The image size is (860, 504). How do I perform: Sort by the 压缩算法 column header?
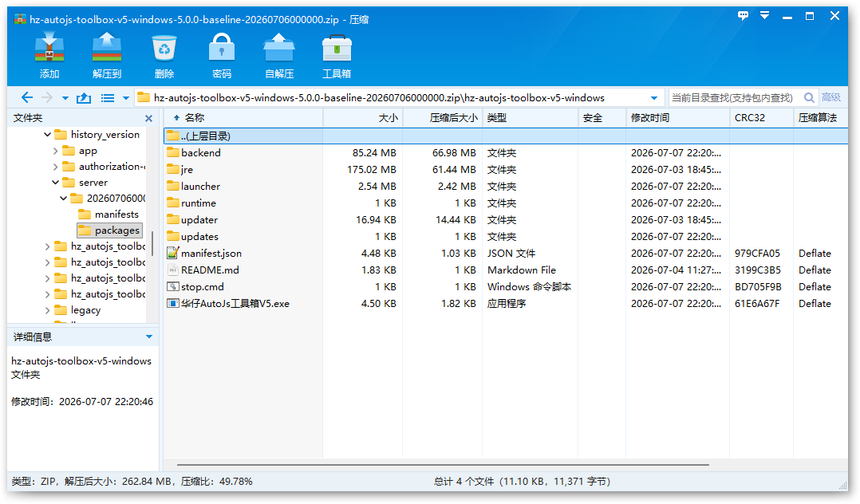point(818,118)
